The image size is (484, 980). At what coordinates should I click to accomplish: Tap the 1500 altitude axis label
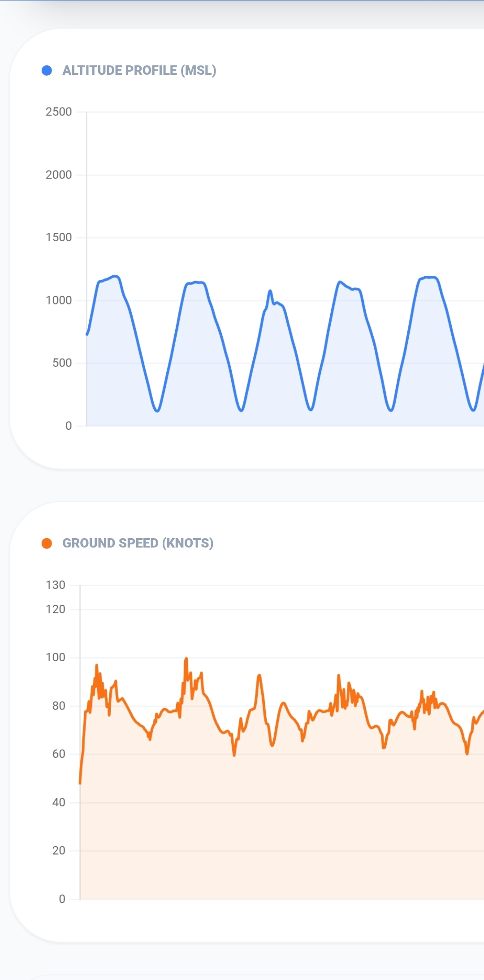point(59,237)
